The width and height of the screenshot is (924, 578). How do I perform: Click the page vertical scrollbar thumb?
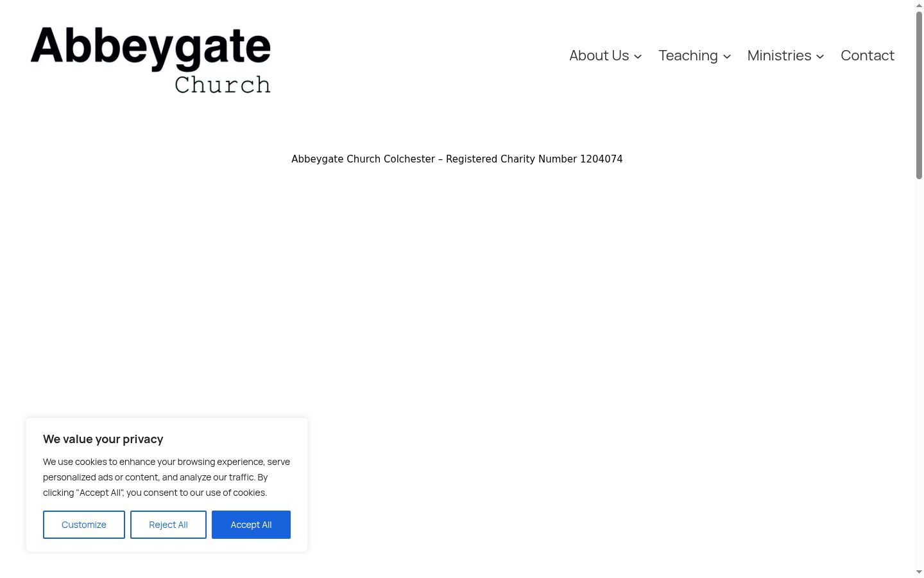919,95
